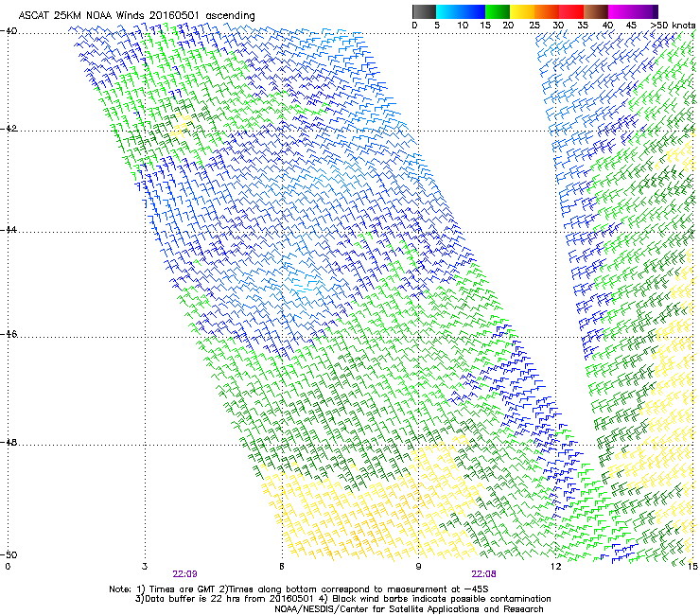Viewport: 700px width, 615px height.
Task: Click the note line starting 'Note: 1) Times are GMT'
Action: point(299,589)
